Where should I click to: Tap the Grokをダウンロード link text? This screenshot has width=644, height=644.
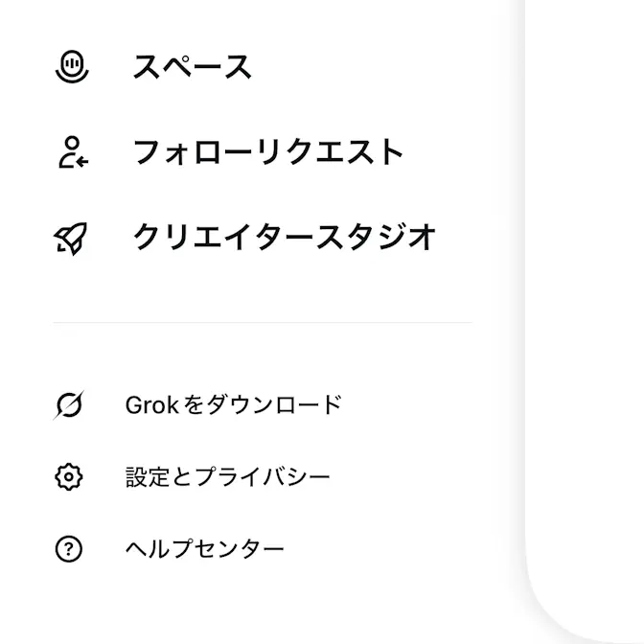pyautogui.click(x=234, y=405)
